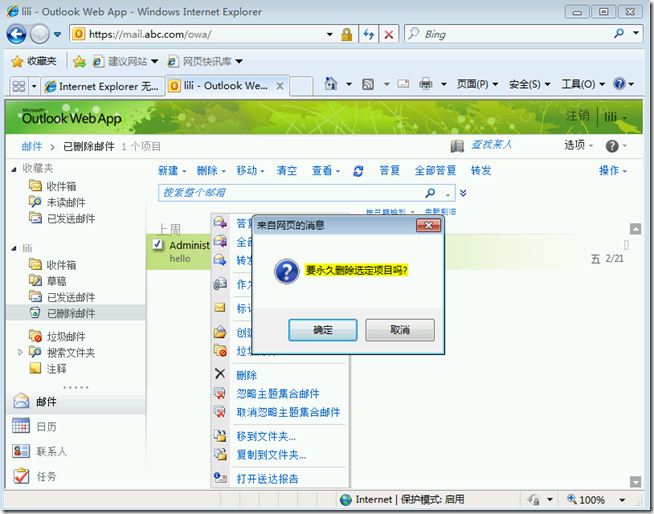
Task: Click the IE help question mark icon
Action: [619, 84]
